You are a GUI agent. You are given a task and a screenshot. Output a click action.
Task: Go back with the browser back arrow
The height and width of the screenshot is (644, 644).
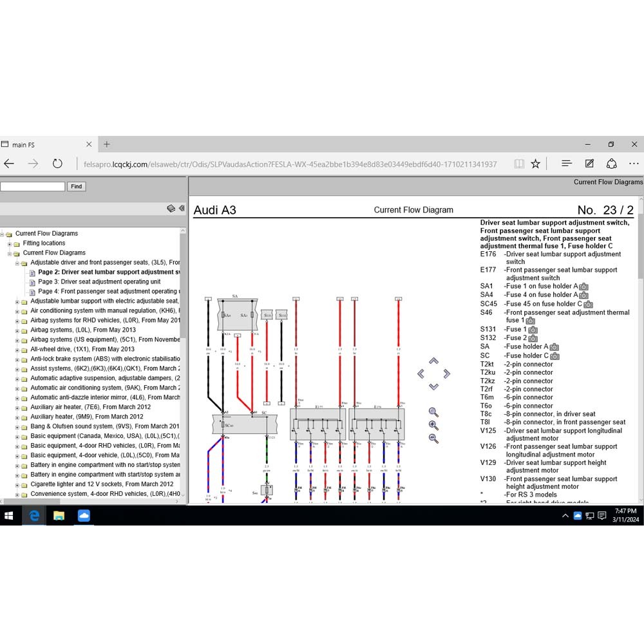pyautogui.click(x=9, y=164)
